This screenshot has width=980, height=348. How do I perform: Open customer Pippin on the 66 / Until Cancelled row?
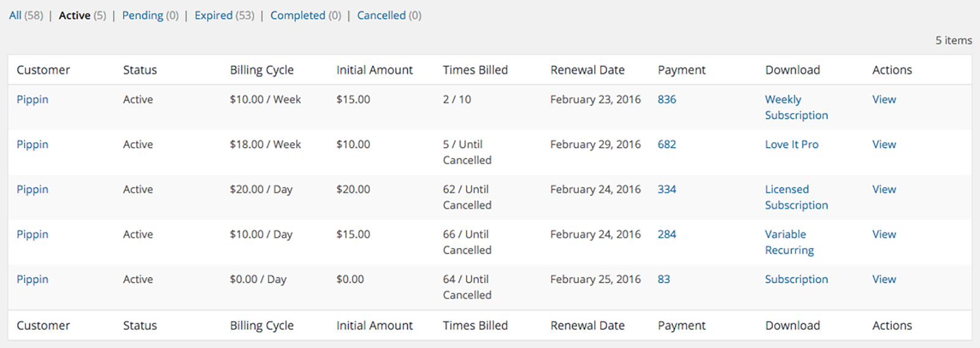(32, 234)
